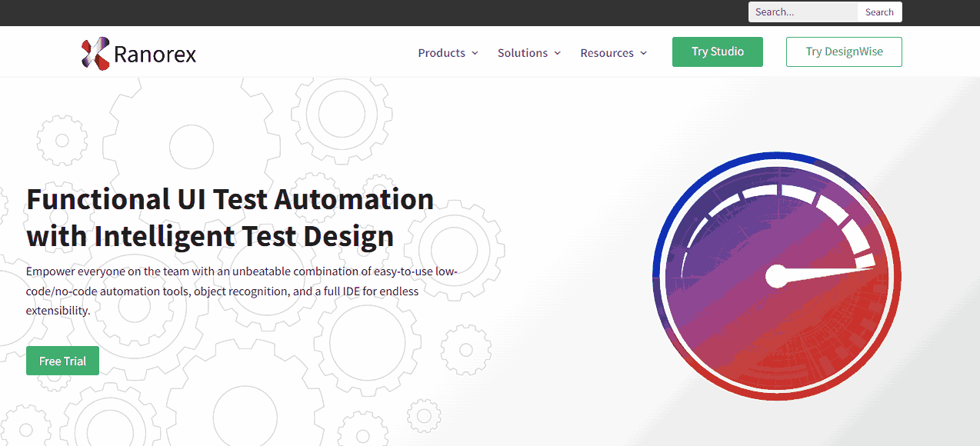Click the speedometer gauge graphic
The width and height of the screenshot is (980, 446).
pos(776,276)
